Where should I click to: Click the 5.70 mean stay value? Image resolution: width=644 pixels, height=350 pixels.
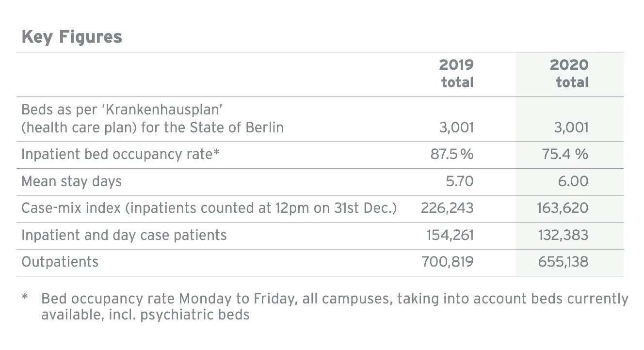pyautogui.click(x=459, y=181)
